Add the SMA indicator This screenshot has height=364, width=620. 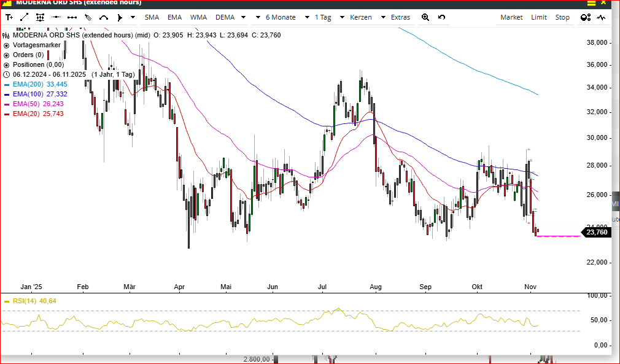[152, 17]
